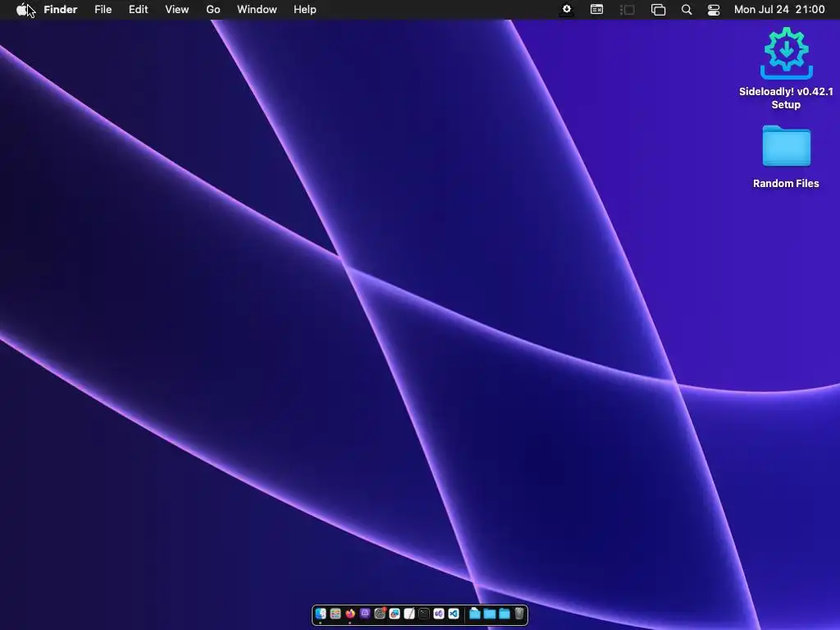The image size is (840, 630).
Task: Click the date and time clock
Action: 779,10
